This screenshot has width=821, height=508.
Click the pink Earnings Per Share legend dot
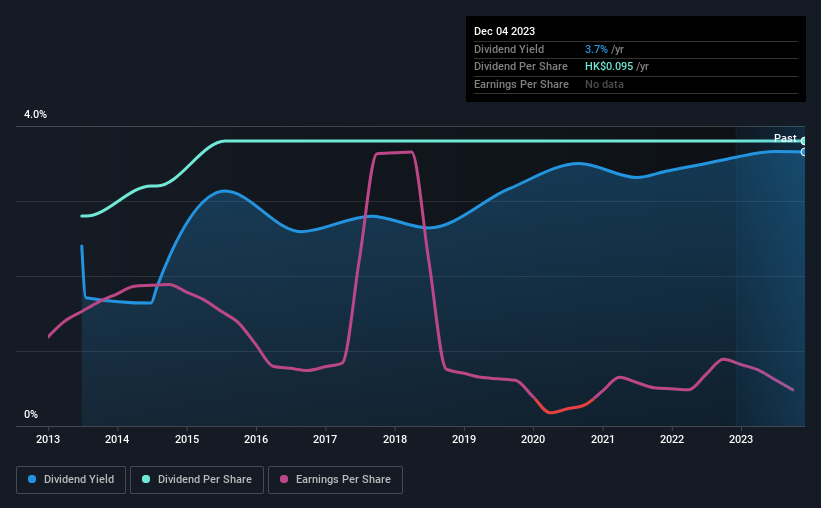(284, 479)
